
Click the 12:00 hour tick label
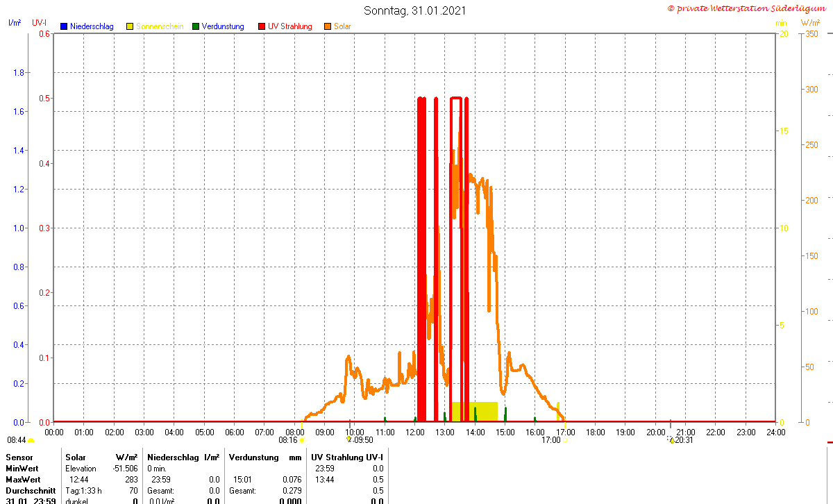tap(415, 432)
